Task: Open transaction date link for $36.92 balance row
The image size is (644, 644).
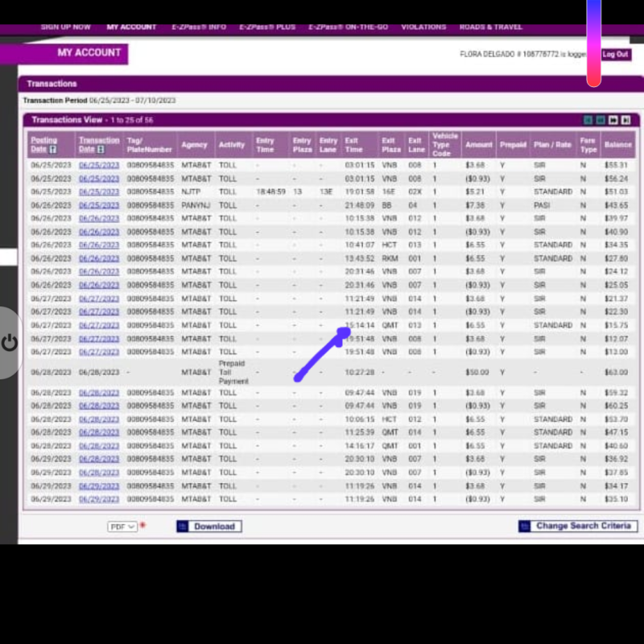Action: 99,459
